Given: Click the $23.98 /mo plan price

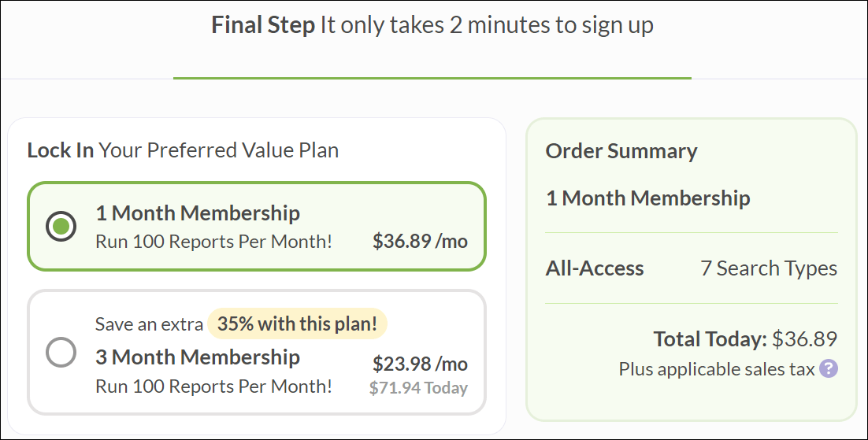Looking at the screenshot, I should pos(420,364).
